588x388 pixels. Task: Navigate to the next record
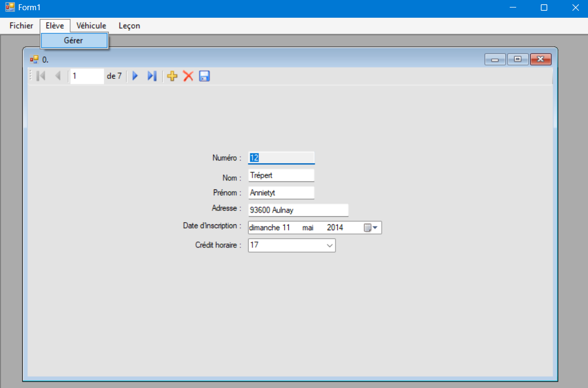click(x=135, y=76)
